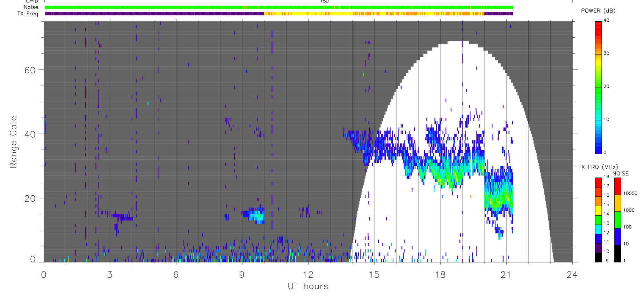Click the 0 tick below POWER color bar

pos(605,152)
